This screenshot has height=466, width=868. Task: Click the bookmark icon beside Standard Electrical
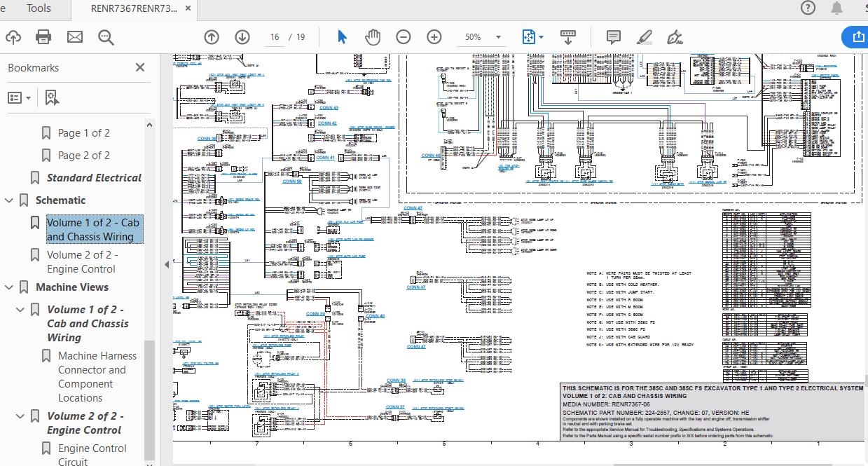pyautogui.click(x=35, y=177)
